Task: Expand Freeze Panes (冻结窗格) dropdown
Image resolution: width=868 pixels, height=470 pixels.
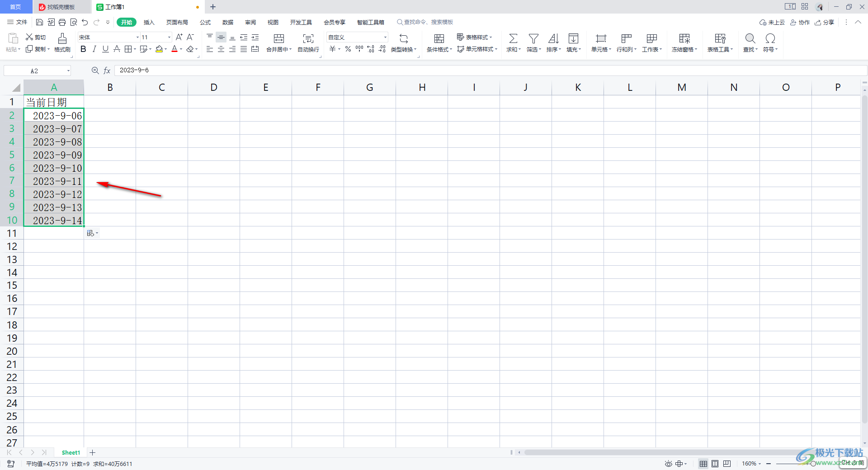Action: [x=696, y=50]
